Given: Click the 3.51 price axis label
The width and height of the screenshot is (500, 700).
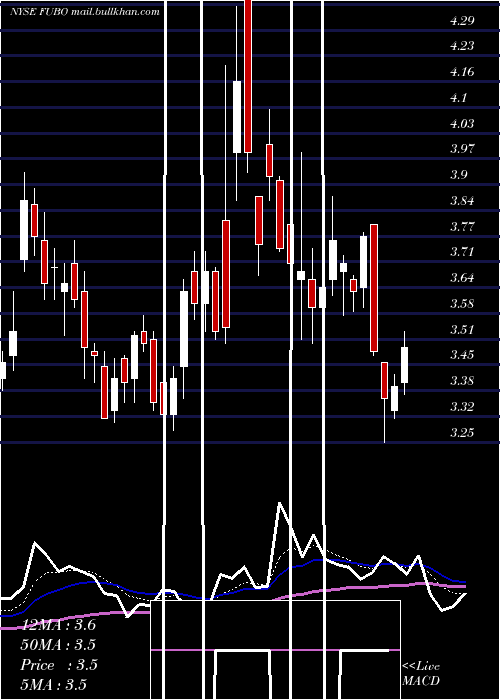Looking at the screenshot, I should click(462, 329).
